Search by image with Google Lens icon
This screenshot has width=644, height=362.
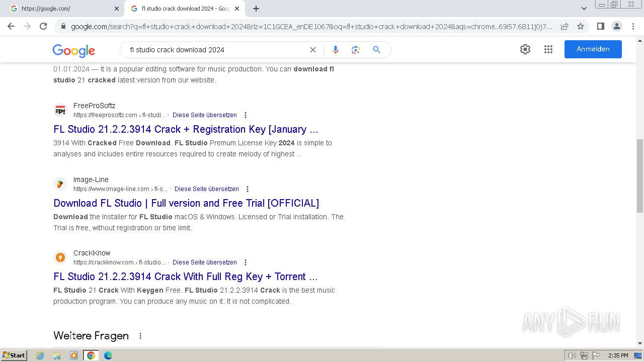356,50
